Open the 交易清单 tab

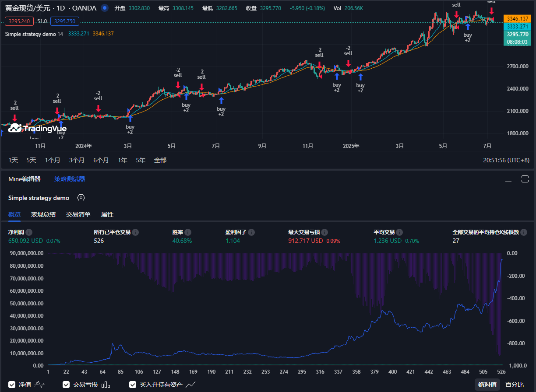pyautogui.click(x=78, y=214)
